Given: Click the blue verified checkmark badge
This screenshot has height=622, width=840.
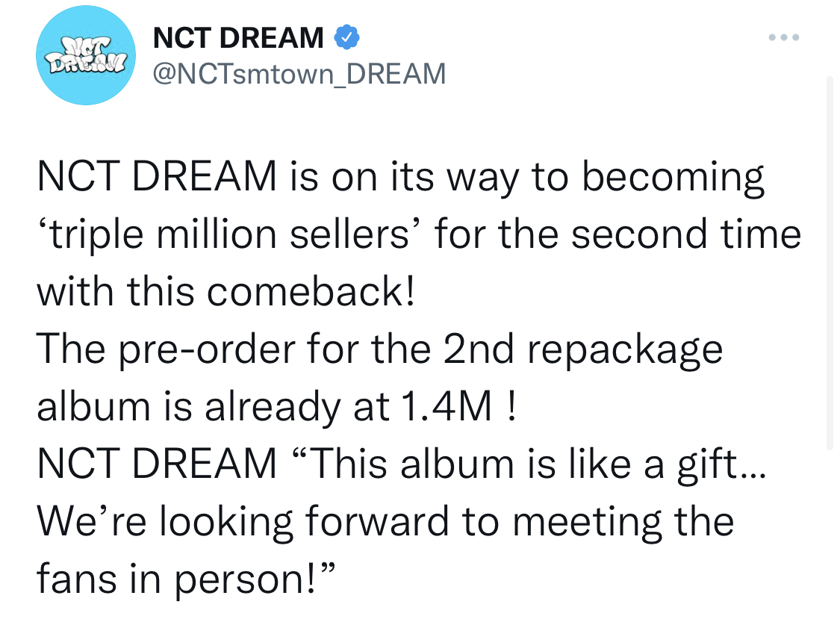Looking at the screenshot, I should 346,37.
